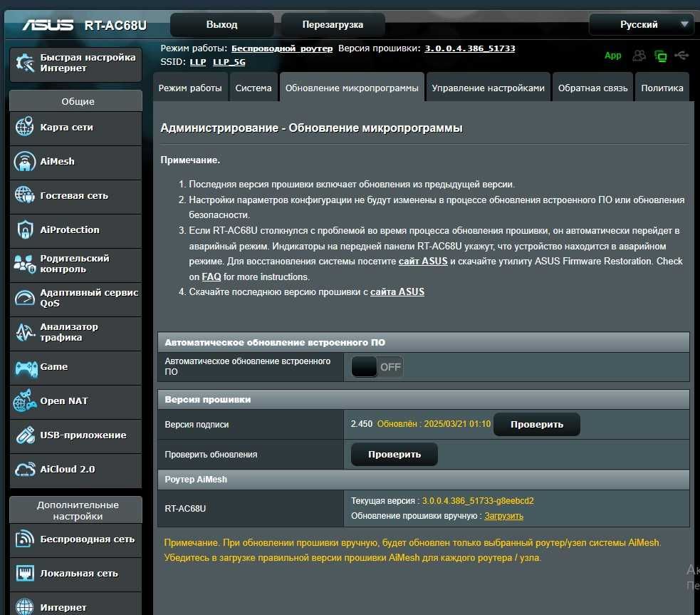Click the signature version value 2.450

pos(361,424)
